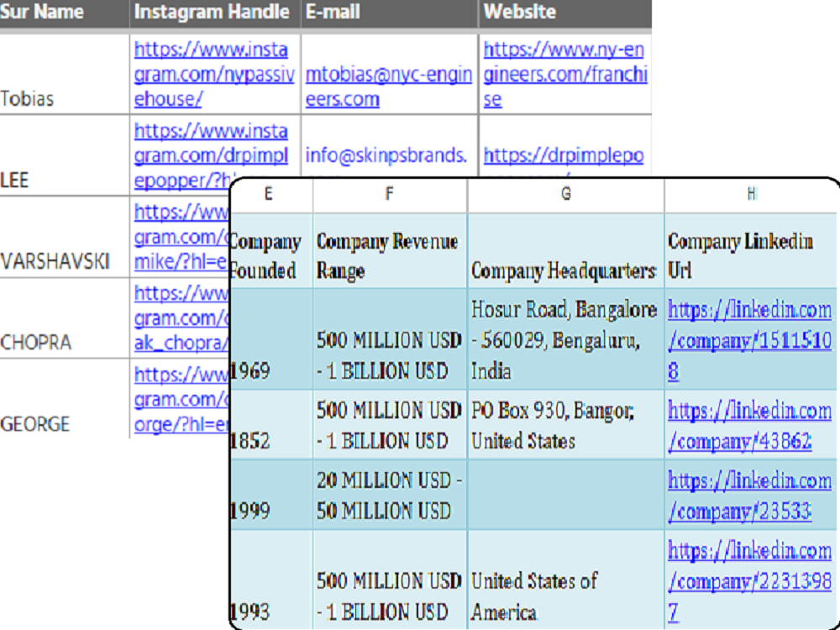Select the empty headquarters cell in 1999 row

pyautogui.click(x=565, y=495)
